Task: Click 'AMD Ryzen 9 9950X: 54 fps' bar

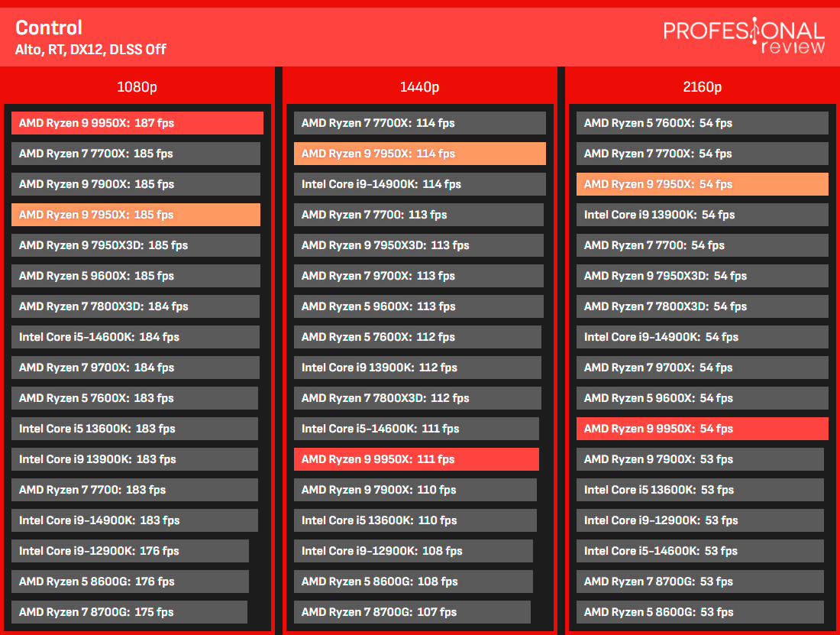Action: tap(703, 428)
